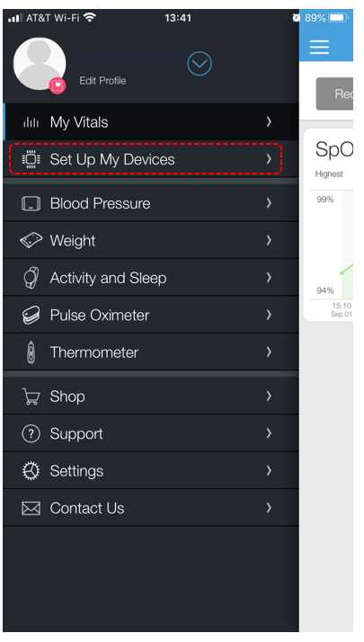
Task: Click the profile avatar picture
Action: click(x=40, y=64)
